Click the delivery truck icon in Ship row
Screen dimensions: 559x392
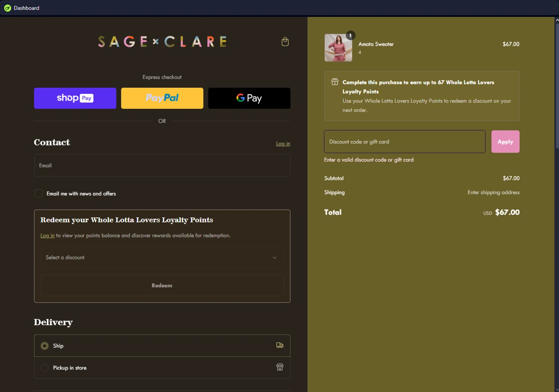(280, 345)
